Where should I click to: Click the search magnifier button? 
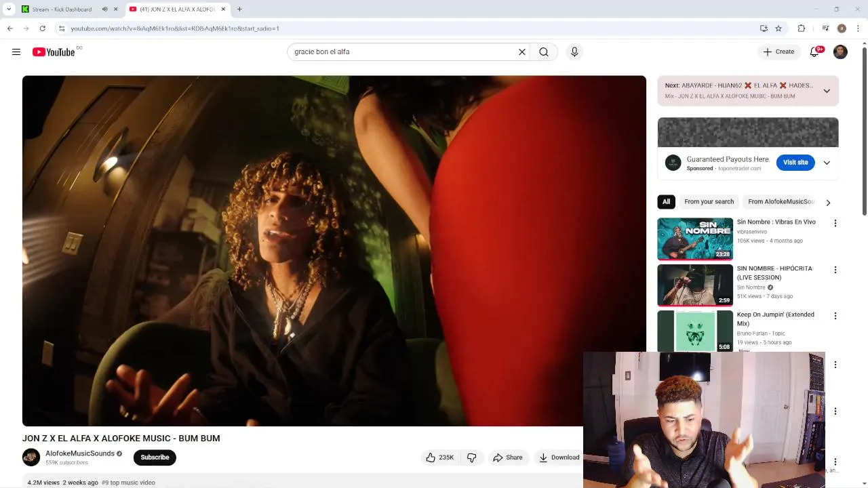(x=544, y=52)
